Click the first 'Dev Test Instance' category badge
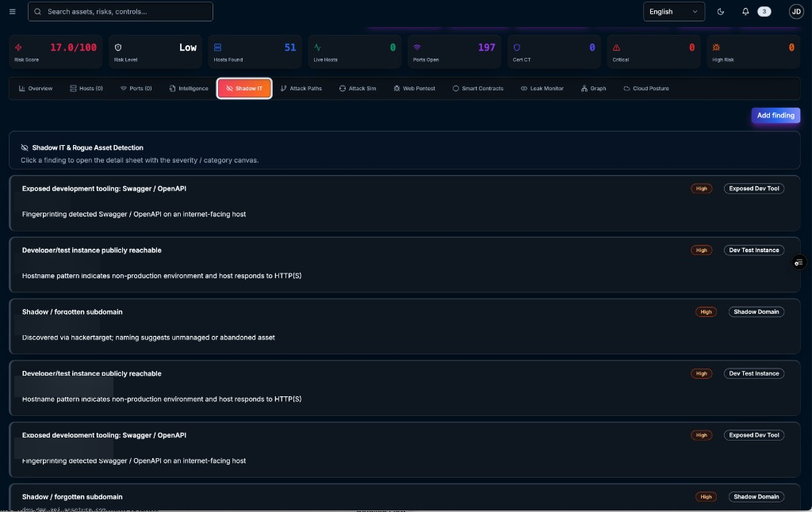Screen dimensions: 812x512 coord(754,250)
